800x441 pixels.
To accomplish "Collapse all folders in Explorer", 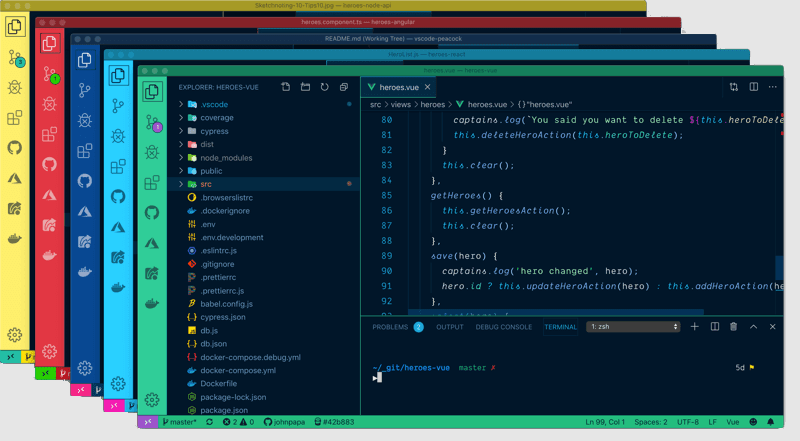I will click(343, 88).
